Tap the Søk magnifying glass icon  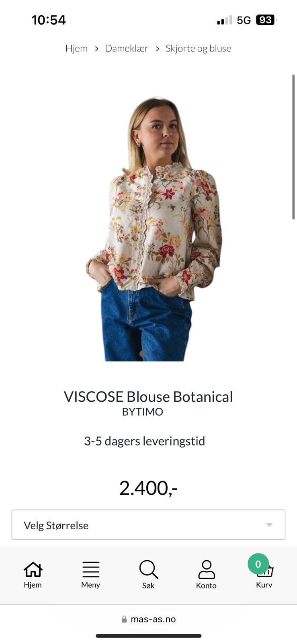(149, 569)
